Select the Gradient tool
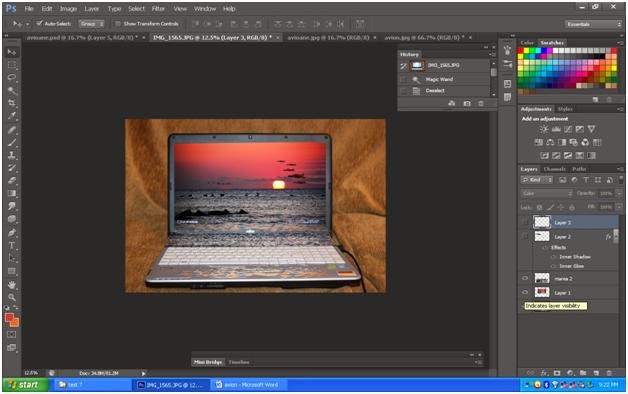The width and height of the screenshot is (628, 394). pos(12,193)
